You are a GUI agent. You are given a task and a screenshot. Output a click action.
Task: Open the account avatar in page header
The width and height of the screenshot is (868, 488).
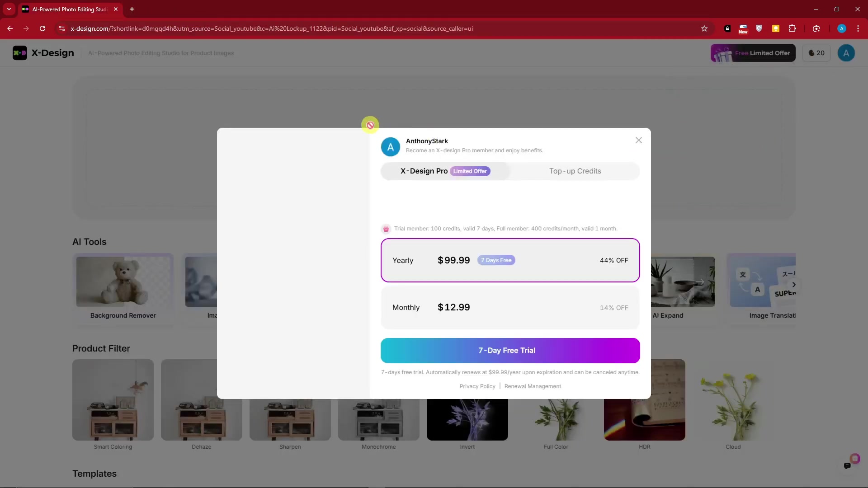(x=846, y=53)
